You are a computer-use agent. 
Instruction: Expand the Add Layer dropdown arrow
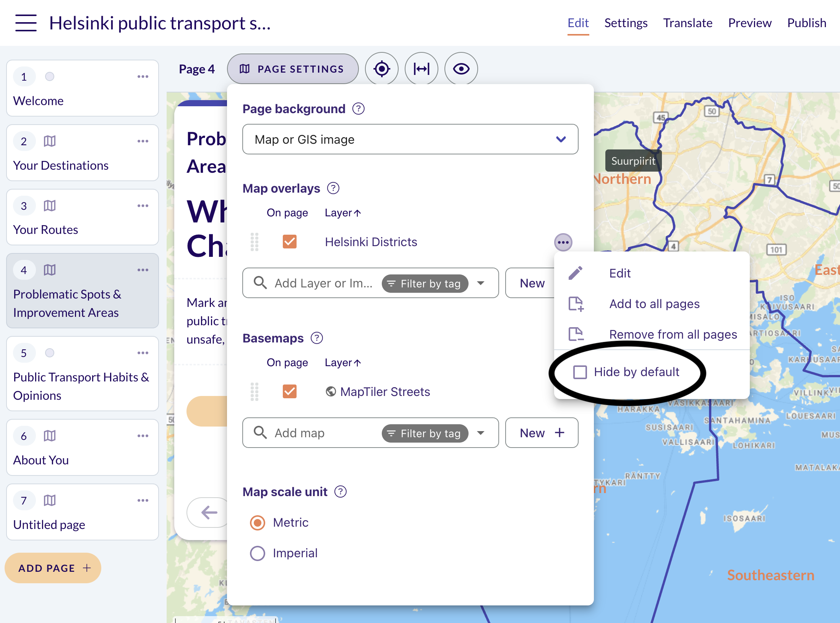(481, 284)
